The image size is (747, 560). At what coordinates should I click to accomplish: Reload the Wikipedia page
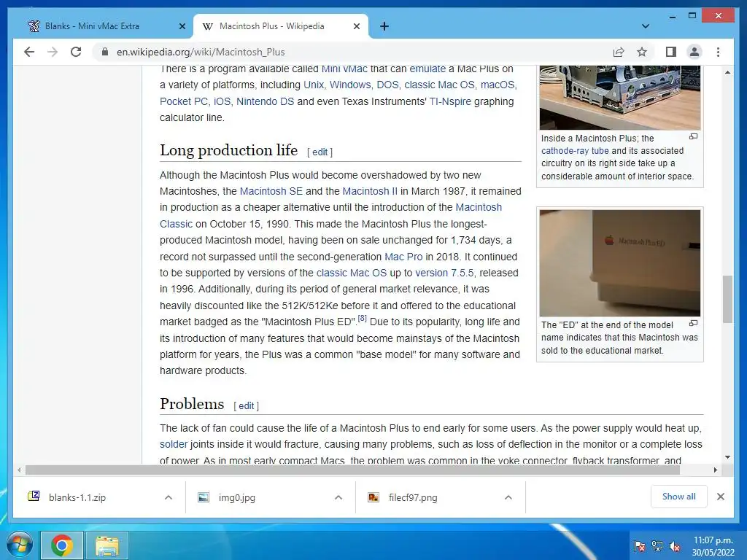click(76, 52)
